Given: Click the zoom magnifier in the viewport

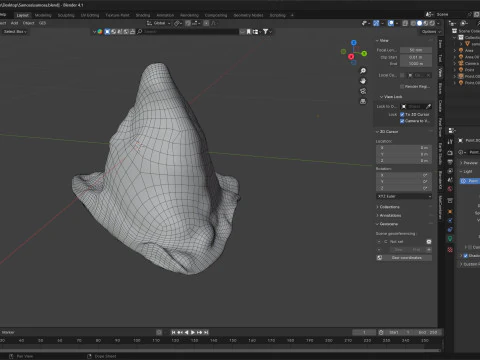Looking at the screenshot, I should click(x=363, y=71).
